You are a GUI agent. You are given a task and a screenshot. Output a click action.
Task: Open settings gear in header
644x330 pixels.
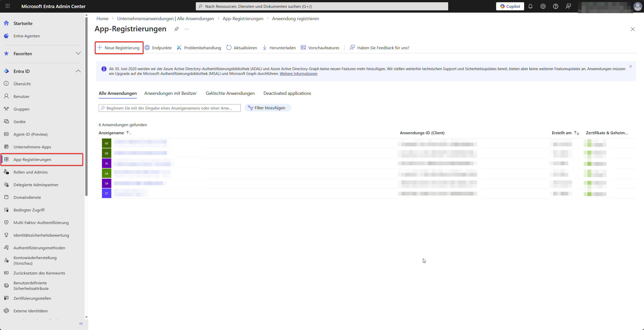[x=543, y=6]
